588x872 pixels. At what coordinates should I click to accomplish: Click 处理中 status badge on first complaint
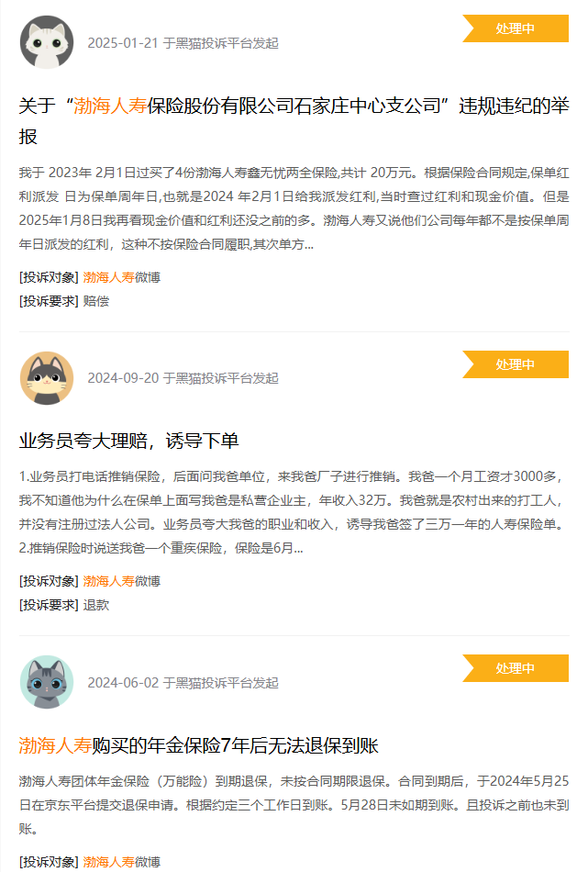516,28
